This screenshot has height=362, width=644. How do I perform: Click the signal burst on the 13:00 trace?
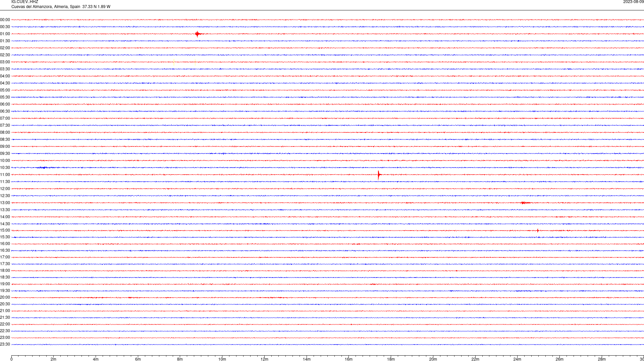[525, 203]
